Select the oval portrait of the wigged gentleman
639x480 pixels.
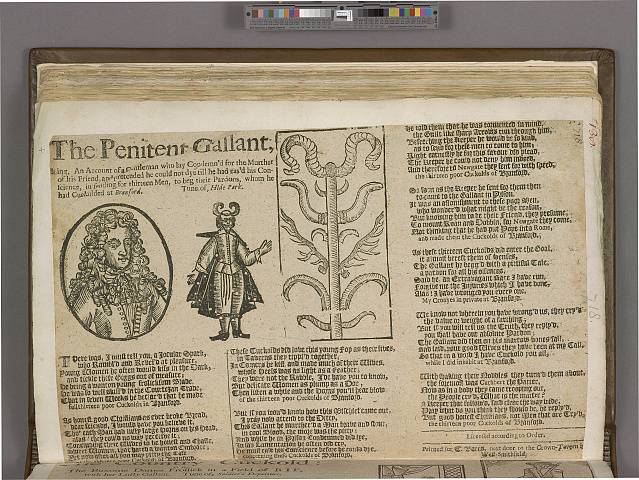(115, 270)
